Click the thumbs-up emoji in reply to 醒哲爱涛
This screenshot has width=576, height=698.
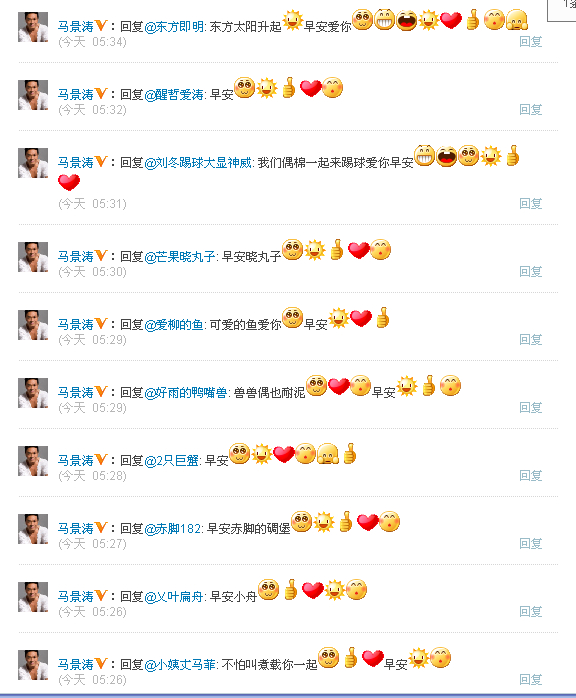pos(289,87)
